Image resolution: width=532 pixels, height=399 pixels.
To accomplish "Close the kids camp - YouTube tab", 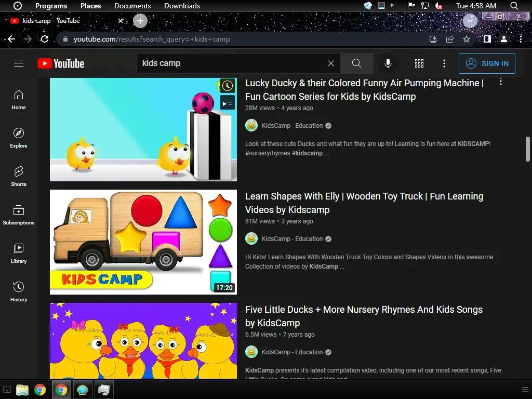I will [121, 21].
